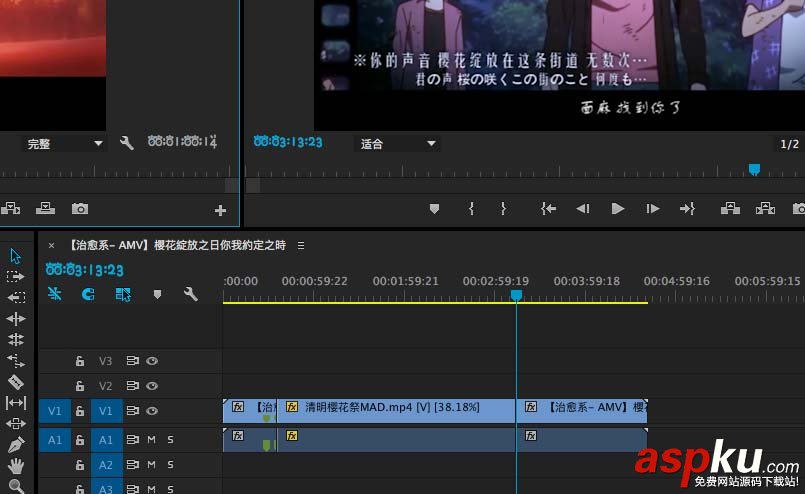Go to In point in Program monitor

coord(548,208)
